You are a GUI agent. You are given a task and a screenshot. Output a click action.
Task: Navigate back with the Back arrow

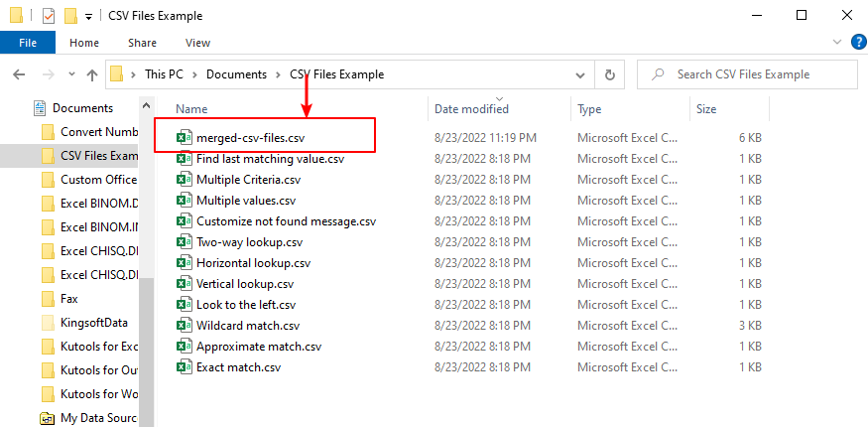click(x=19, y=74)
